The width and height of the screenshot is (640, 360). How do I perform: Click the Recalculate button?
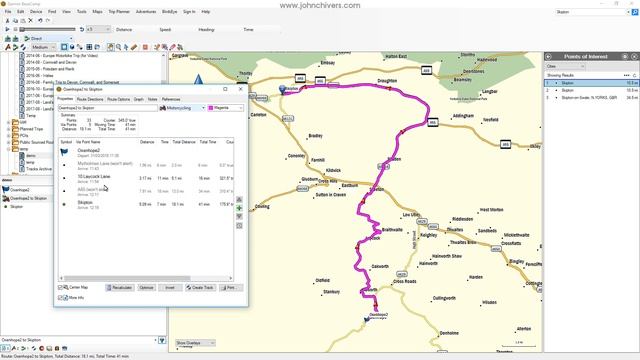(x=120, y=288)
